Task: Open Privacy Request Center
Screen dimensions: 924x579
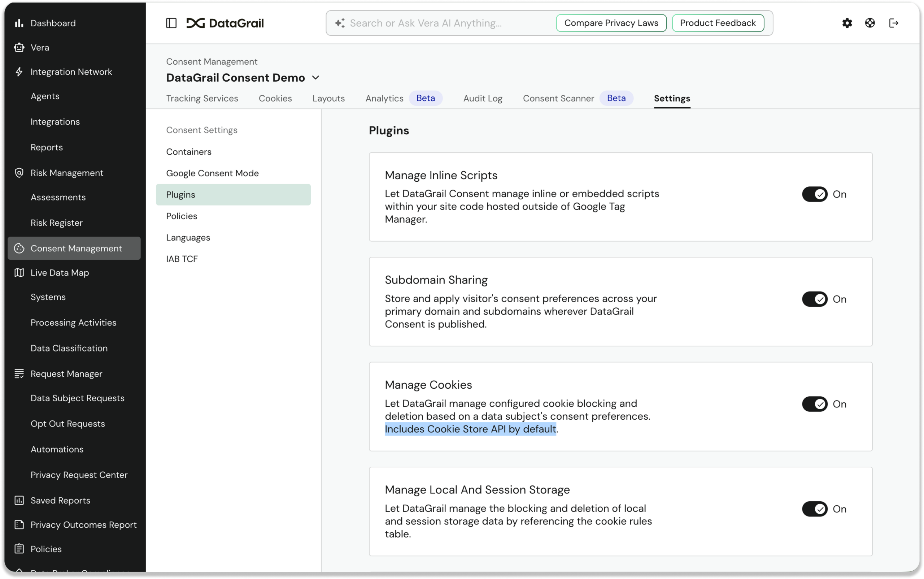Action: coord(79,475)
